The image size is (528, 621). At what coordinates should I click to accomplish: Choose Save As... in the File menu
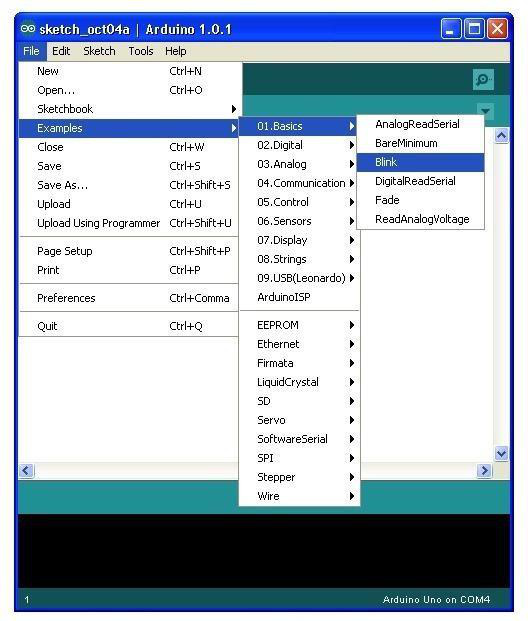[129, 185]
